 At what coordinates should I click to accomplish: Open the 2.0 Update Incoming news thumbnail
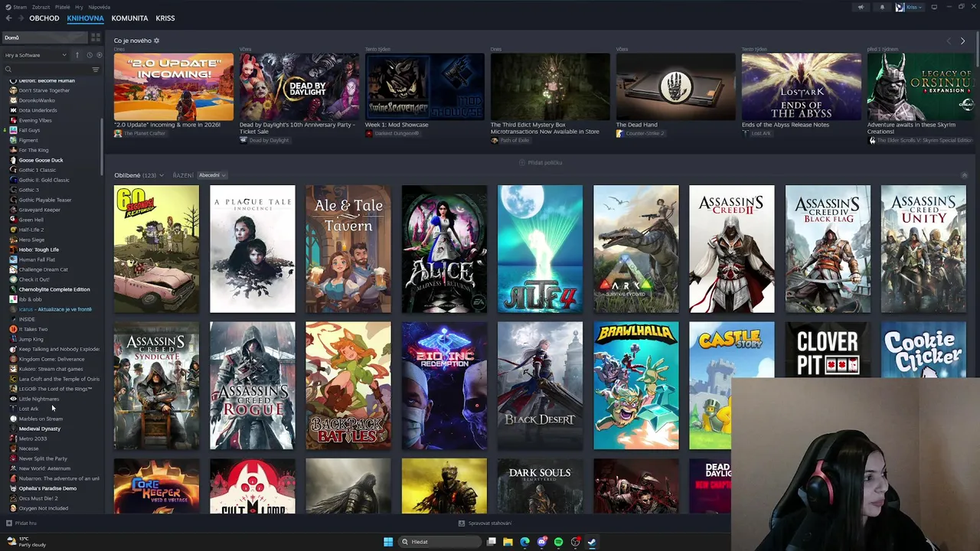(x=174, y=86)
